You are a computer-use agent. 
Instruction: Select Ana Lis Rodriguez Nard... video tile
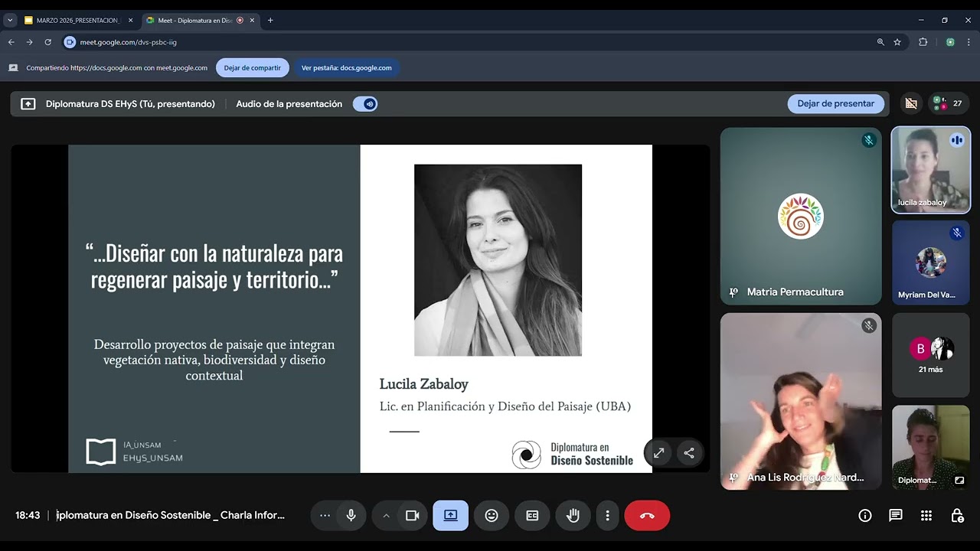tap(801, 401)
